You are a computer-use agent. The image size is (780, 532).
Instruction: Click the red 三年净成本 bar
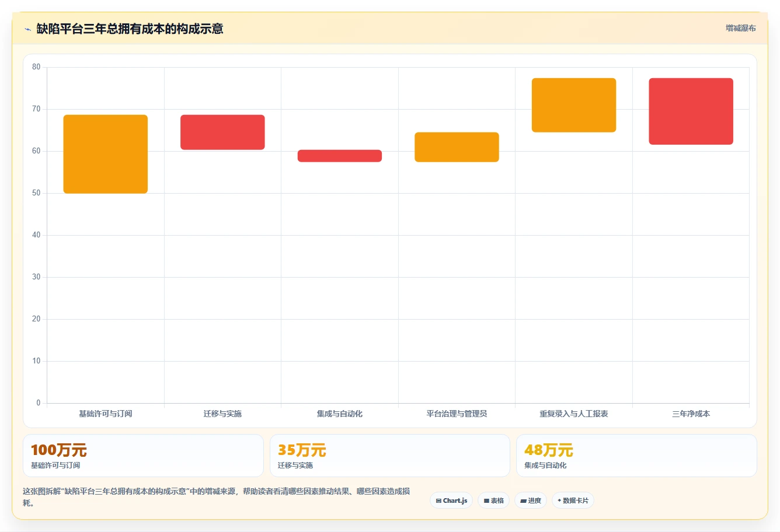(691, 111)
